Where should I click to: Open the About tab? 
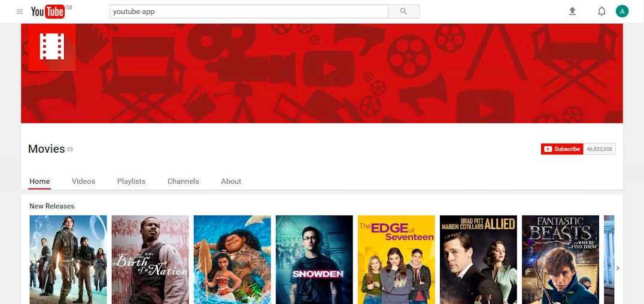coord(231,181)
